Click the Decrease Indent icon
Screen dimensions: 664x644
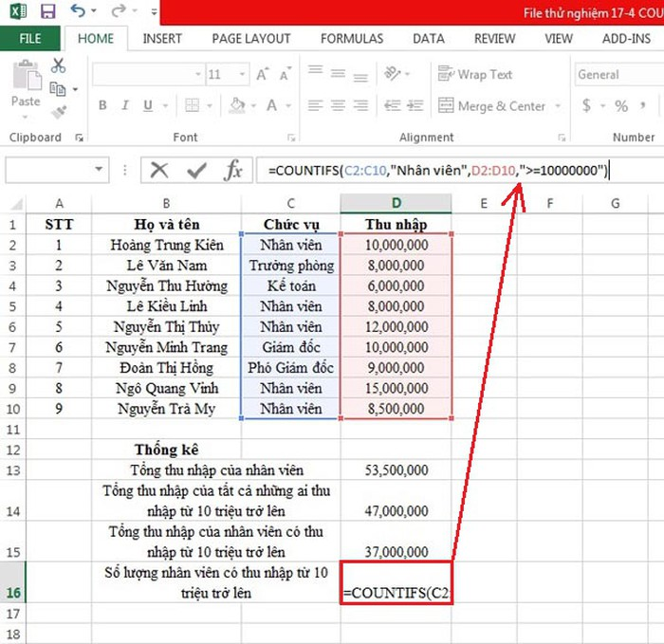pos(392,105)
